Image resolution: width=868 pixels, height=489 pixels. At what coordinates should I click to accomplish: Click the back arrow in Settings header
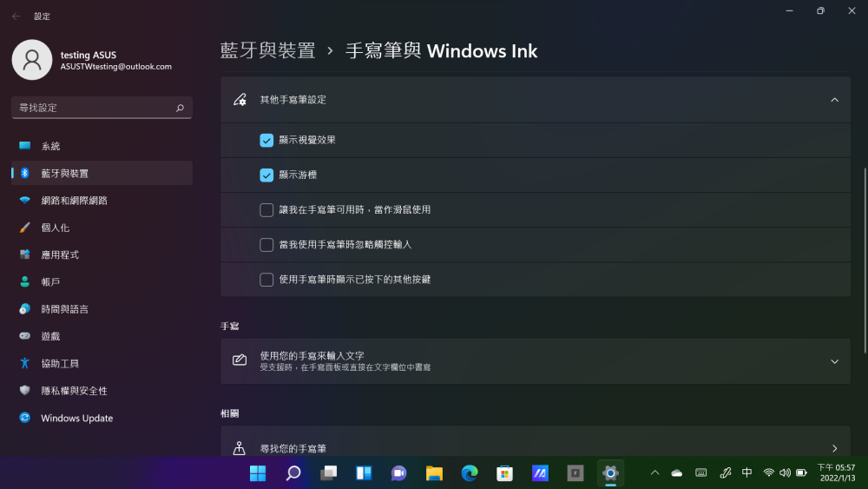click(x=16, y=17)
